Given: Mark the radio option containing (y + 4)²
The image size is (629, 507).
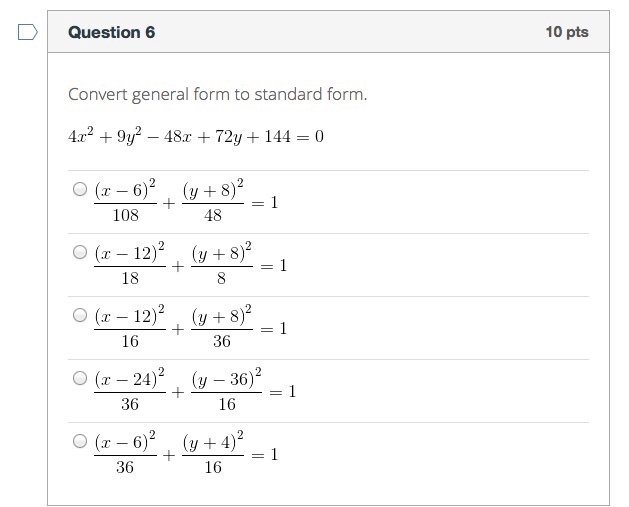Looking at the screenshot, I should 80,440.
